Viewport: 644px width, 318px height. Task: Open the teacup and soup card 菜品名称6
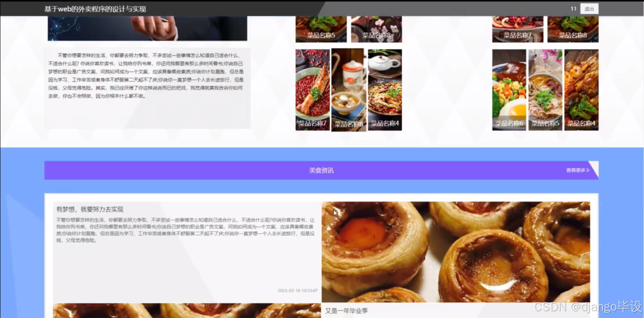(349, 90)
